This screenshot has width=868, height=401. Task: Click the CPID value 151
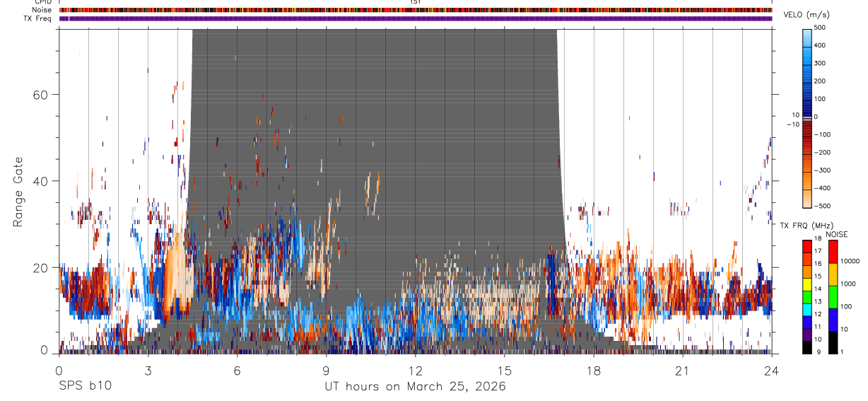(416, 2)
